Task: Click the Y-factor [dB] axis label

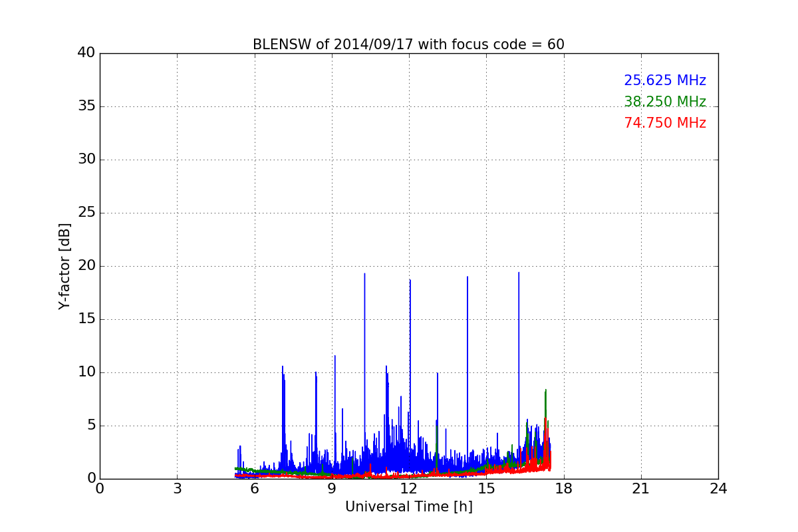Action: (65, 266)
